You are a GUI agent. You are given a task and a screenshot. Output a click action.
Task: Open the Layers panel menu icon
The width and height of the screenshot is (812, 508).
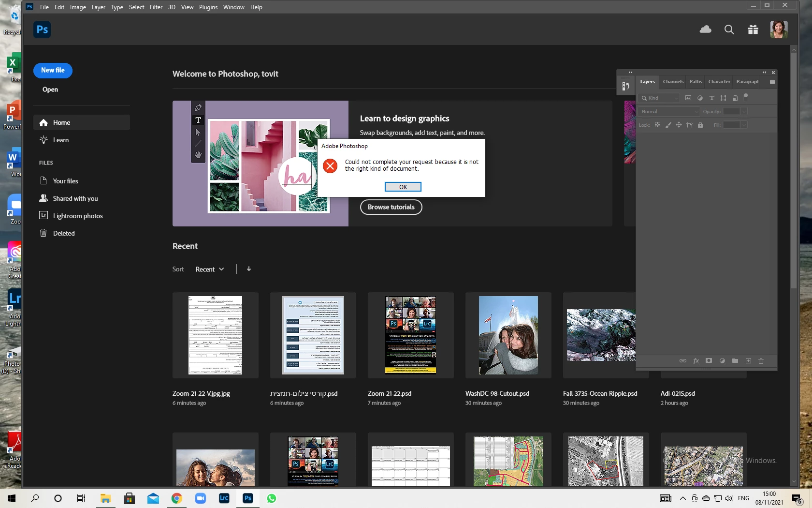pos(772,82)
